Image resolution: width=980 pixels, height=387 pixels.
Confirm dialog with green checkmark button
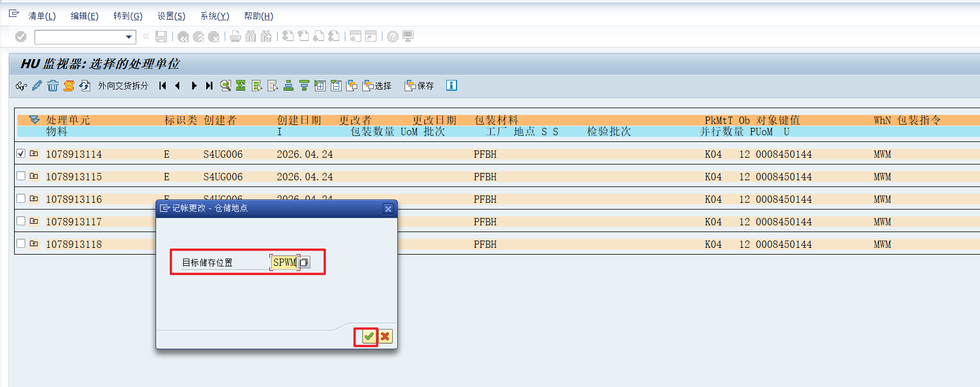[369, 336]
